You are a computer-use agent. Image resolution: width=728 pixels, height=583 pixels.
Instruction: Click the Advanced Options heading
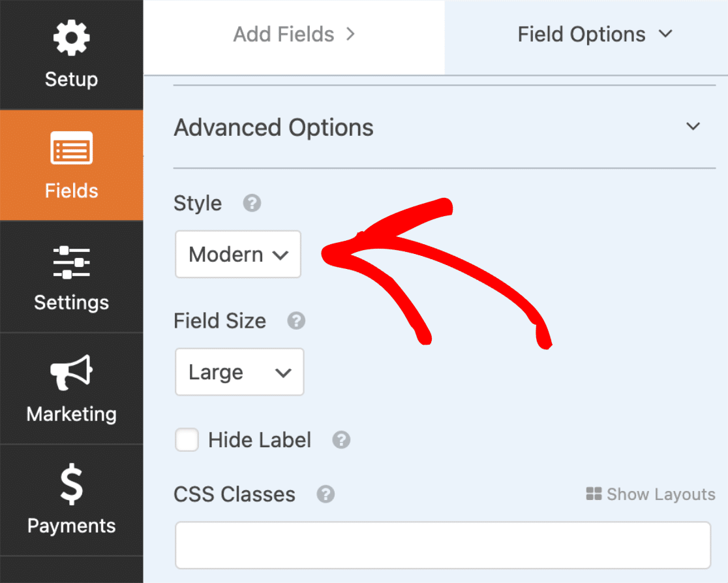pos(273,128)
